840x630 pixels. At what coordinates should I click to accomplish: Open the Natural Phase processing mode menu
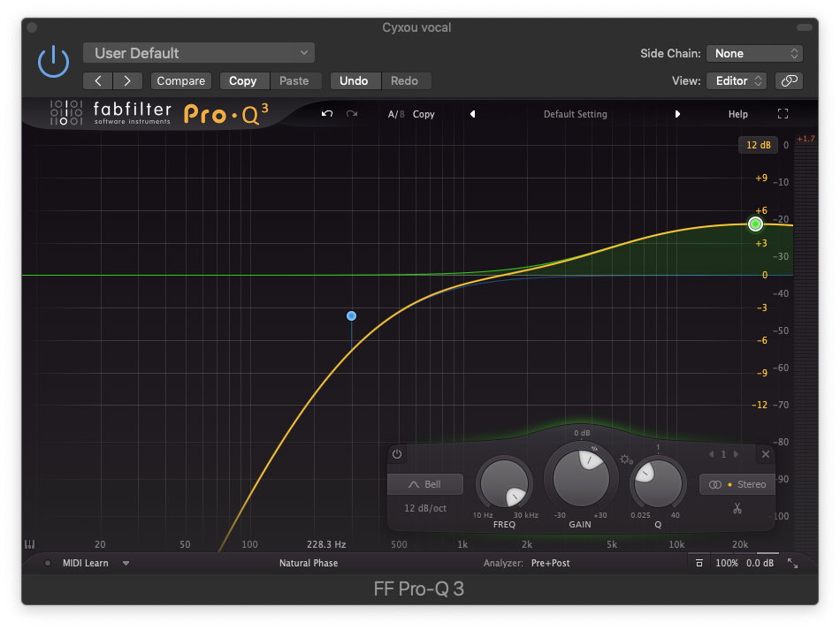click(309, 563)
